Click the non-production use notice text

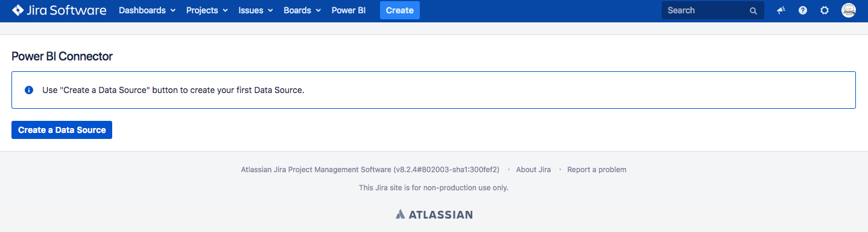tap(434, 188)
